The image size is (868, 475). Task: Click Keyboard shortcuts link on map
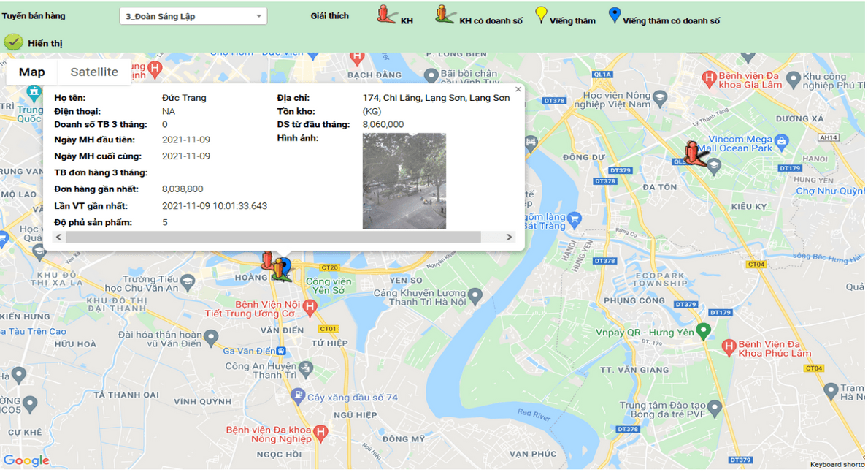coord(837,465)
